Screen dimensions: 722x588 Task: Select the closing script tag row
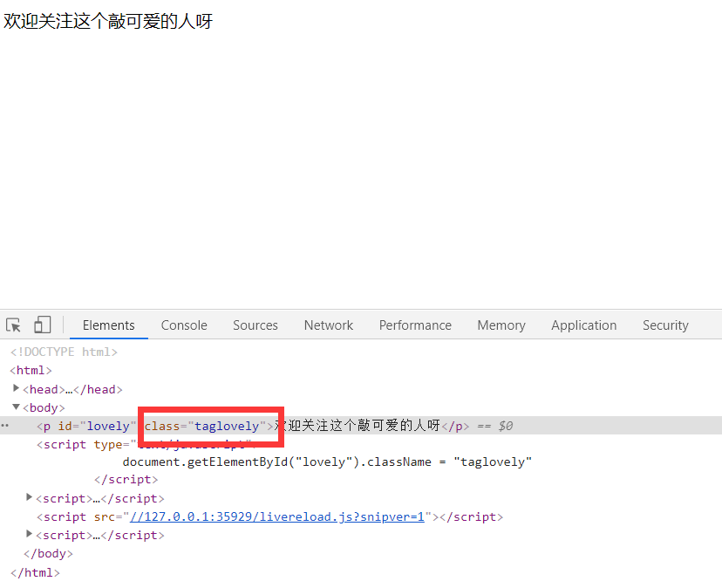(x=126, y=480)
